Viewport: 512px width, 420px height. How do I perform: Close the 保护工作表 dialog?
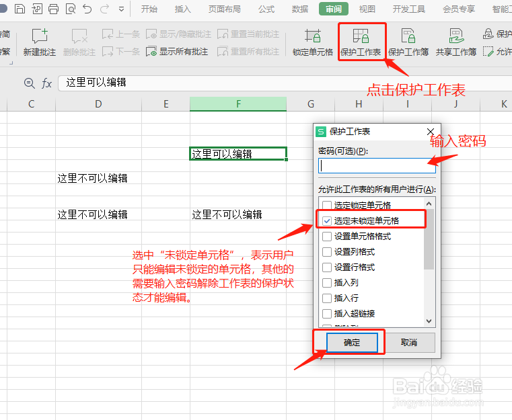(431, 132)
